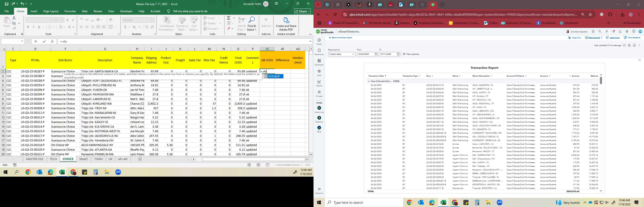The height and width of the screenshot is (207, 644).
Task: Open the Formulas ribbon tab
Action: (x=70, y=11)
